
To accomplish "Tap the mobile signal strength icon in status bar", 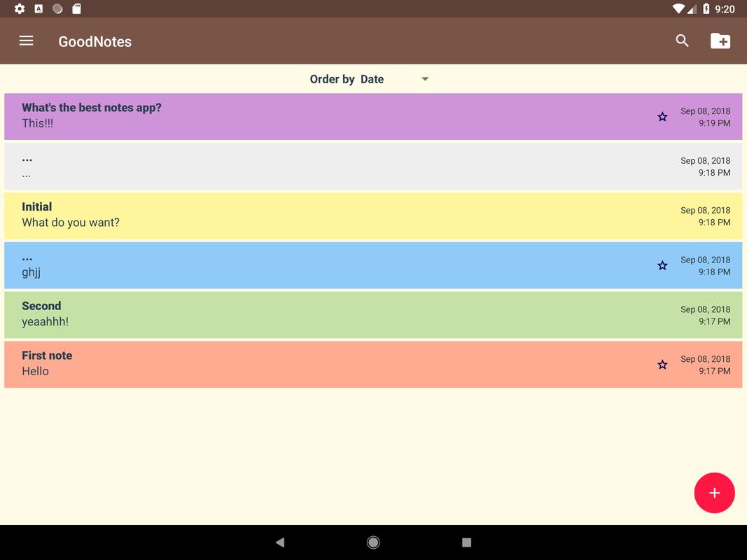I will 692,8.
